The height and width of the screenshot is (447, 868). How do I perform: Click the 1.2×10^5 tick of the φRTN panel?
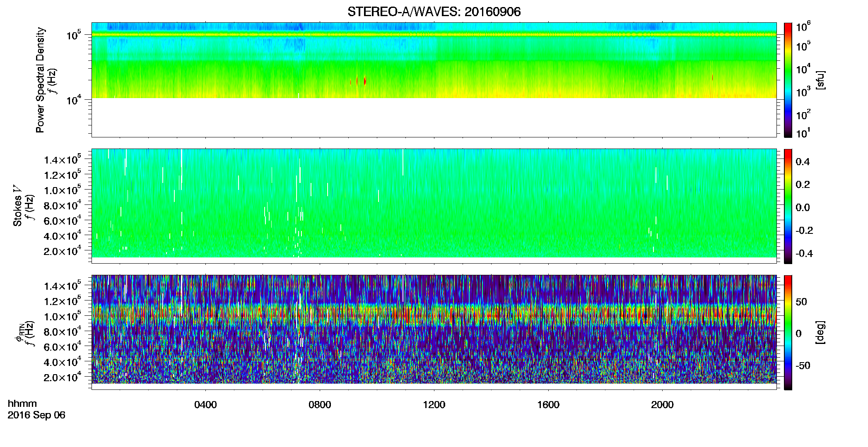point(63,301)
